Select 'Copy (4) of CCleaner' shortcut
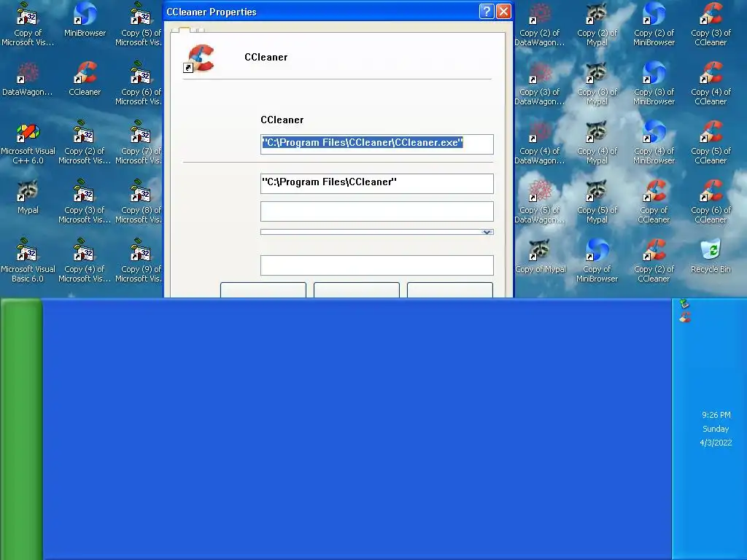 711,84
